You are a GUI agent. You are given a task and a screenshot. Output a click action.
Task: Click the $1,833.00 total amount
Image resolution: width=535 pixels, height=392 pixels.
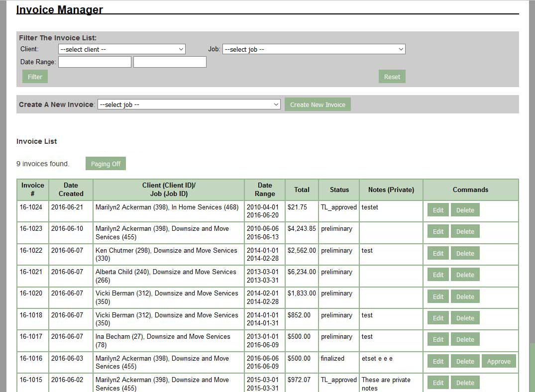pos(302,294)
